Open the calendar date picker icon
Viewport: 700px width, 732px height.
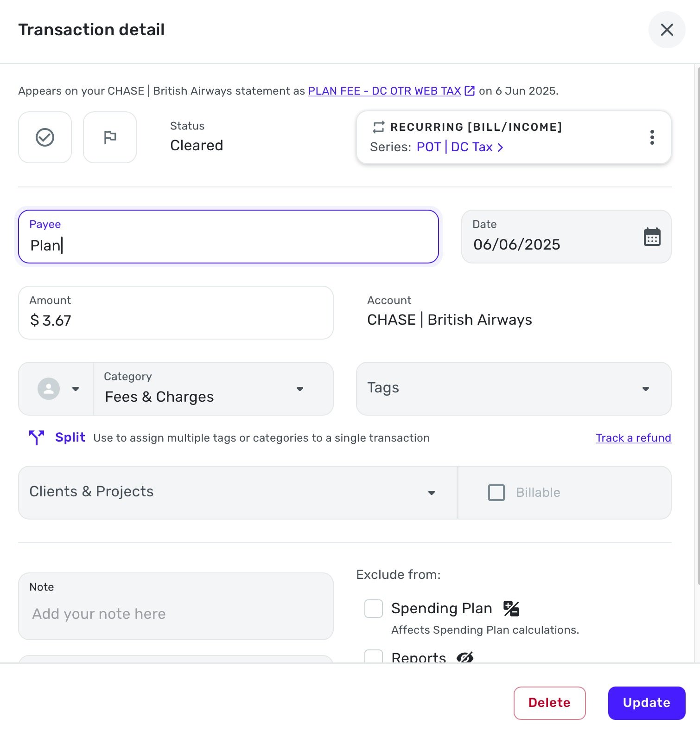[652, 237]
